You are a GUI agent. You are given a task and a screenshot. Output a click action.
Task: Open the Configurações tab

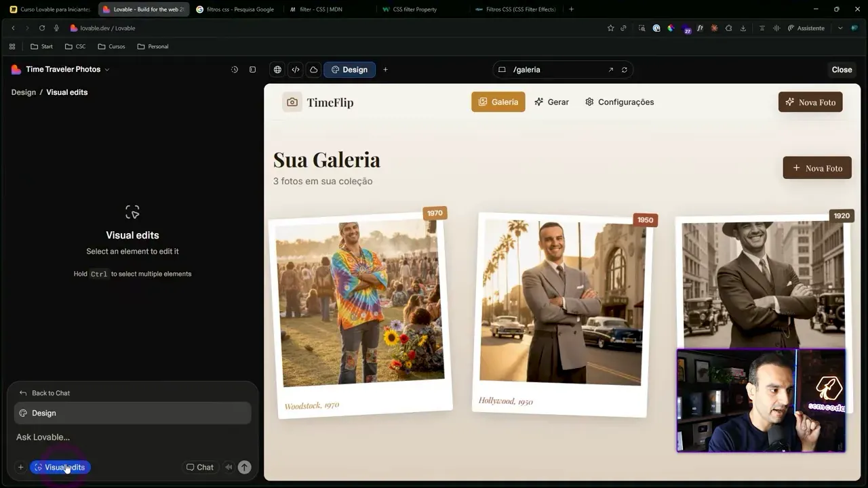coord(619,102)
